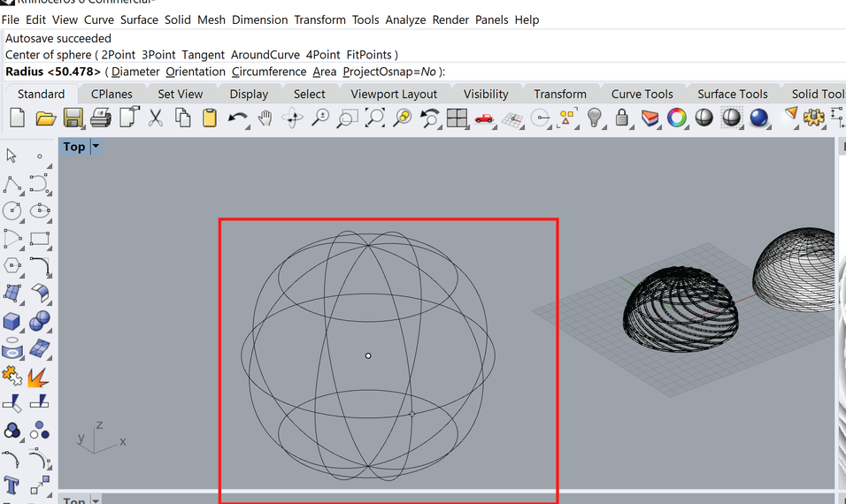Open the Dimension menu
This screenshot has width=846, height=504.
click(x=260, y=20)
